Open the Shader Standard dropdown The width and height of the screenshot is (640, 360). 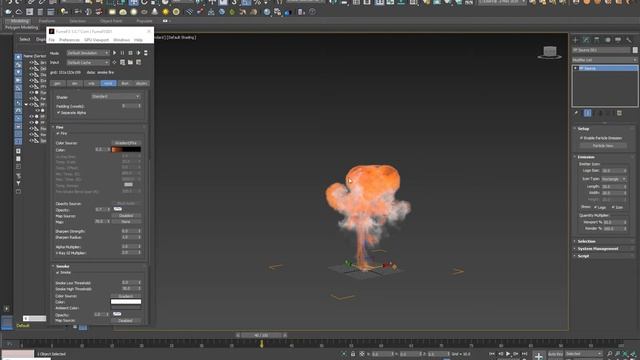(116, 97)
